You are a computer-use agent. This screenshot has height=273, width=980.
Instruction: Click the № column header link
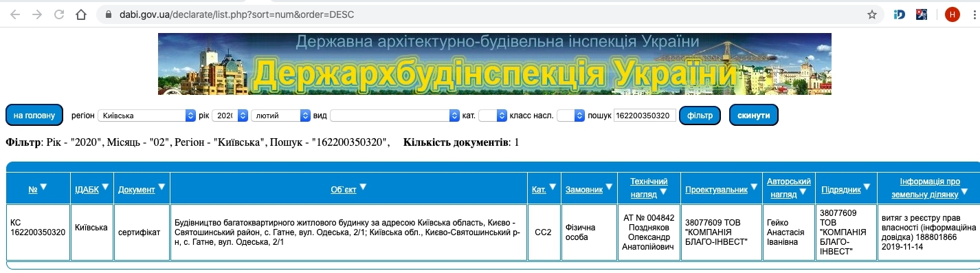click(33, 189)
